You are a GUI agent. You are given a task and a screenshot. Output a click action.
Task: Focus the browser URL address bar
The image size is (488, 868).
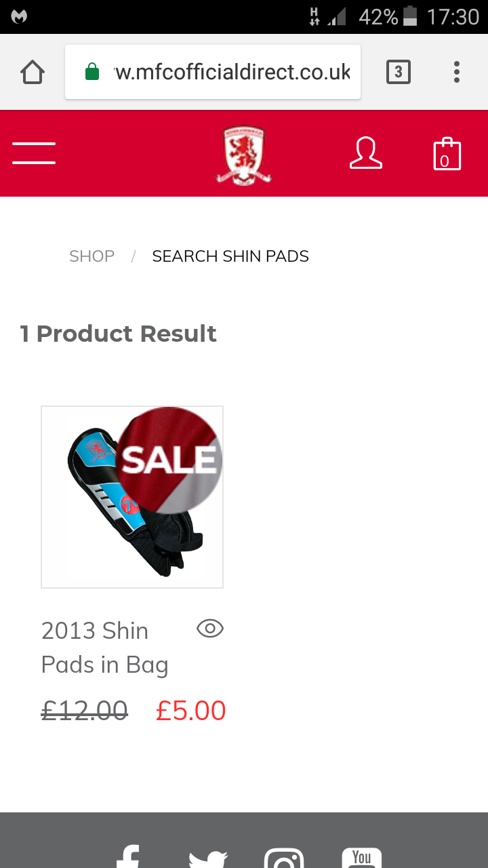click(213, 72)
